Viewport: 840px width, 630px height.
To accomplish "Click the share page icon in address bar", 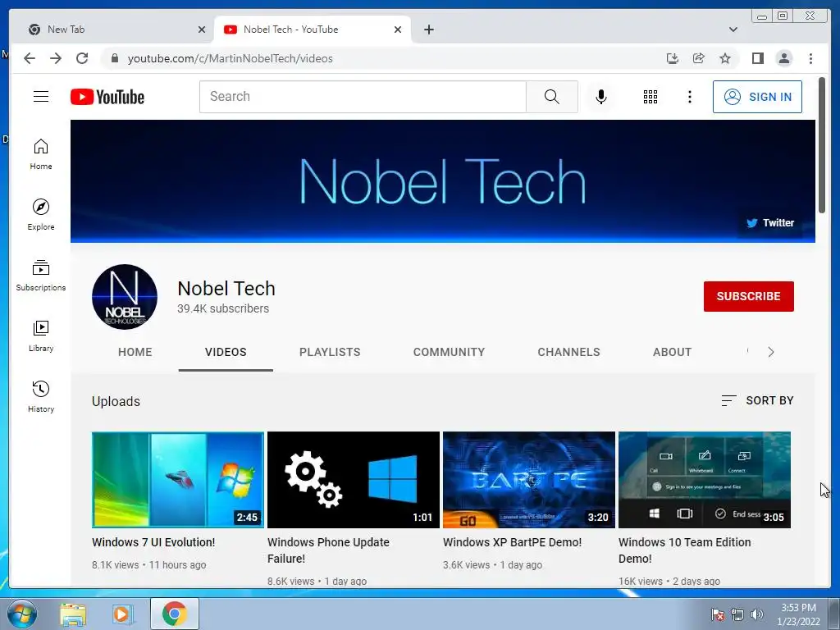I will pyautogui.click(x=699, y=58).
